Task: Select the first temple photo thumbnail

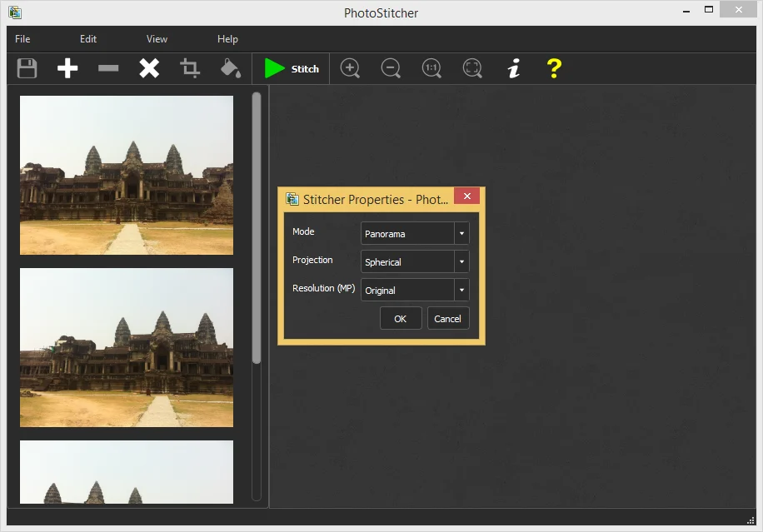Action: point(127,175)
